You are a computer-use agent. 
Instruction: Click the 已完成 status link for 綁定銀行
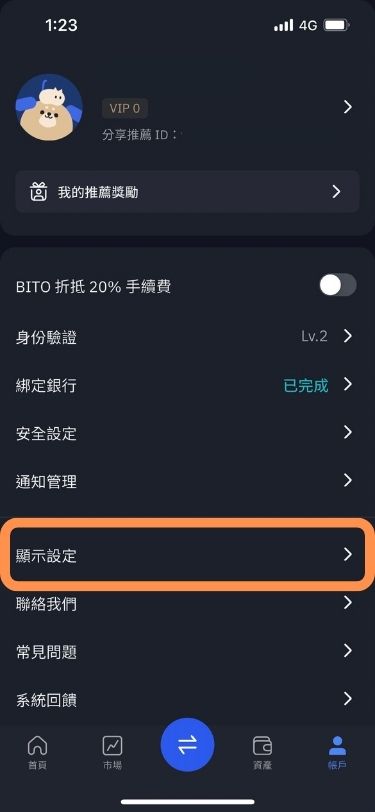coord(306,385)
